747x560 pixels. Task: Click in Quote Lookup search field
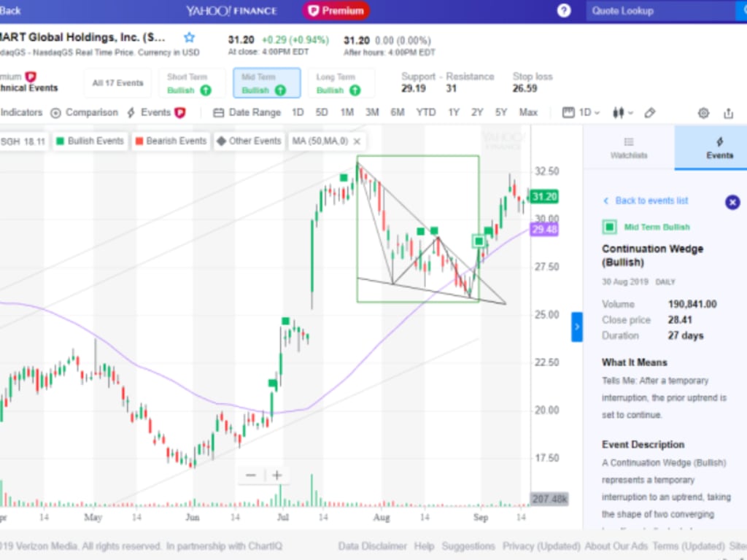click(662, 10)
